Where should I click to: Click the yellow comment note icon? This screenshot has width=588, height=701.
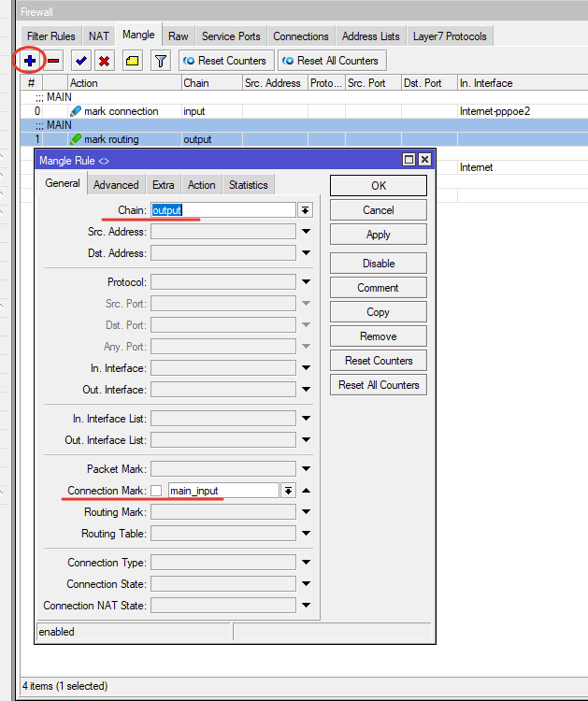point(133,61)
